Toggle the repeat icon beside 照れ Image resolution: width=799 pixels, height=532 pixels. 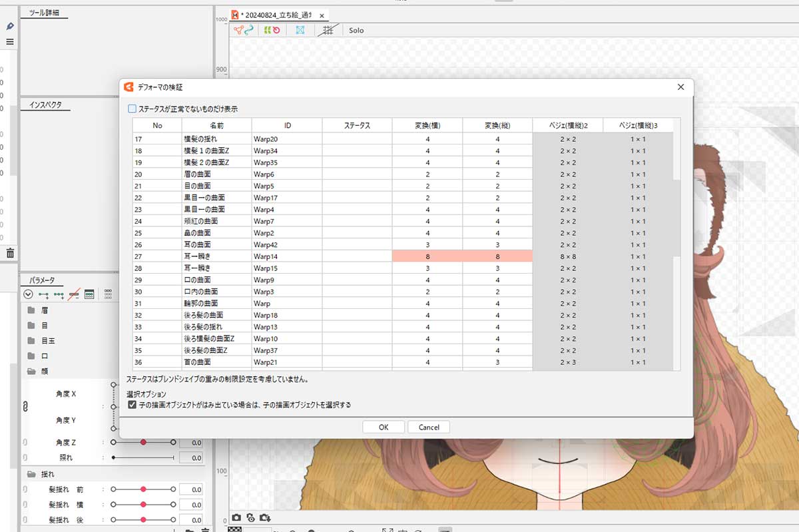[x=25, y=457]
